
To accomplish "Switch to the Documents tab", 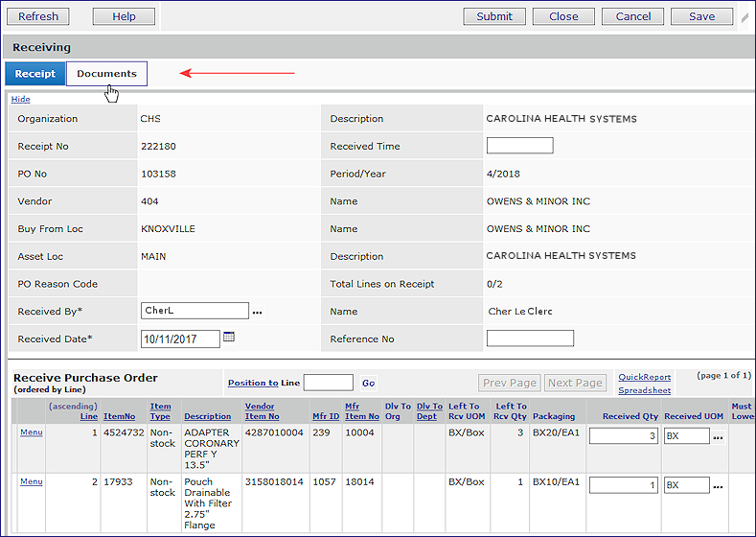I will pyautogui.click(x=106, y=74).
